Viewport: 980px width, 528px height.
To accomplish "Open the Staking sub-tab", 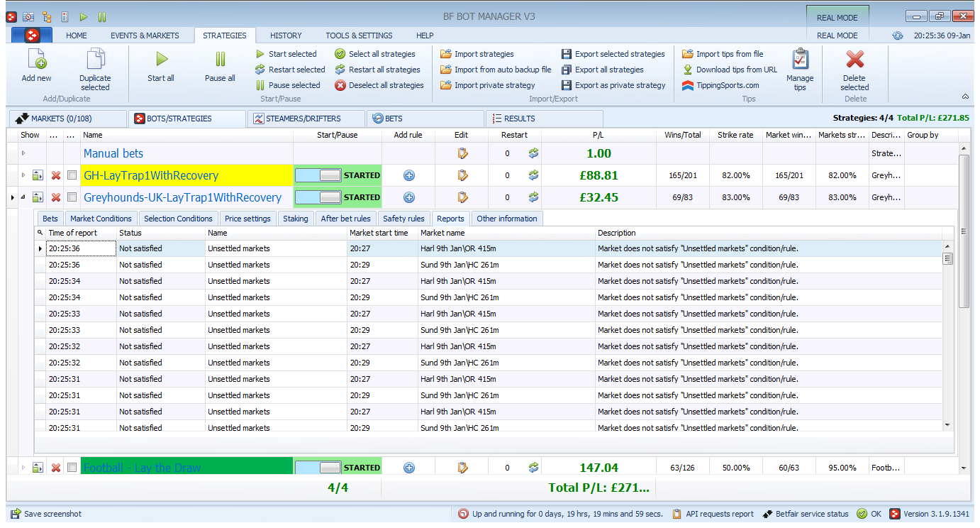I will 296,219.
